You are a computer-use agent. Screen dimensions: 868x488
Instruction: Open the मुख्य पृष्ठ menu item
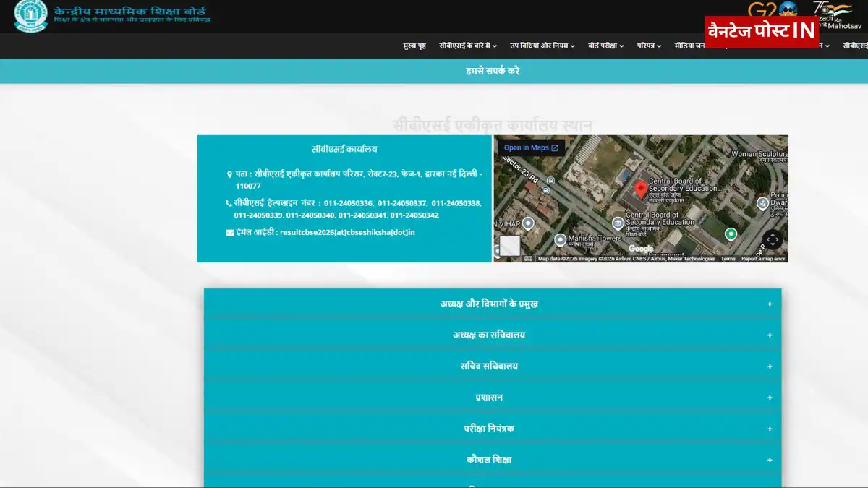[x=414, y=46]
